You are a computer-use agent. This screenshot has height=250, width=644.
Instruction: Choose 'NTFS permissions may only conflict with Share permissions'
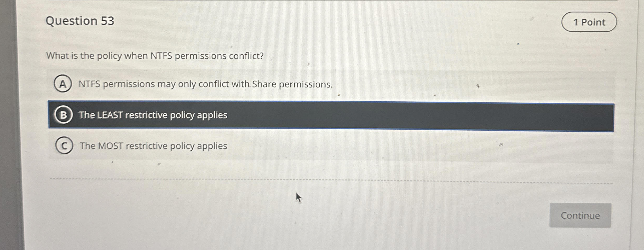point(205,84)
